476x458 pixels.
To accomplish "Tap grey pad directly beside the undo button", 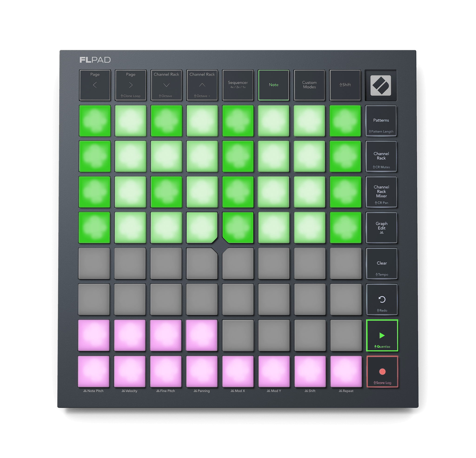I will [x=346, y=300].
